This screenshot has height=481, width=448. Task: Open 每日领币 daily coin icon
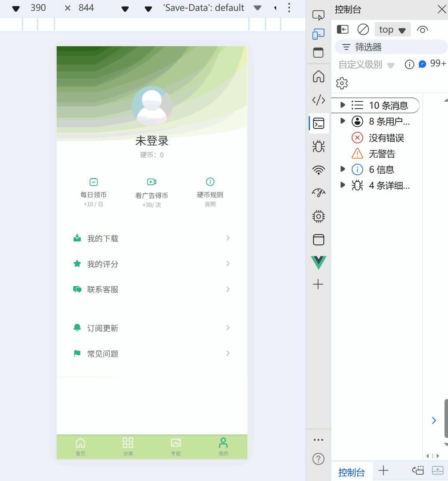tap(93, 182)
